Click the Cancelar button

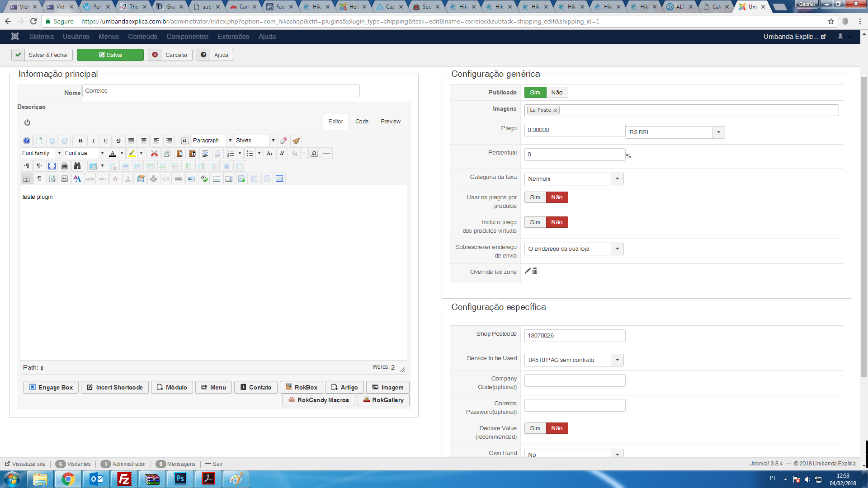[170, 55]
